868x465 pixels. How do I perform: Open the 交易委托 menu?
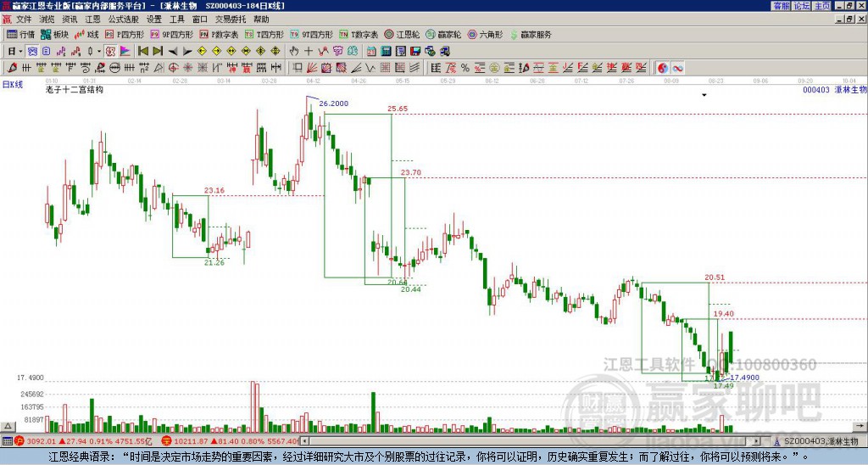(231, 20)
